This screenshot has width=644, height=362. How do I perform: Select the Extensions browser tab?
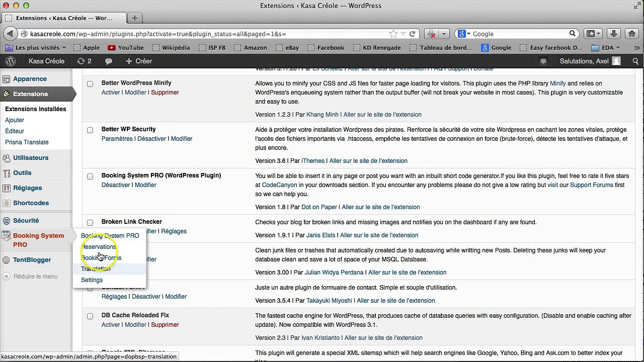(64, 18)
